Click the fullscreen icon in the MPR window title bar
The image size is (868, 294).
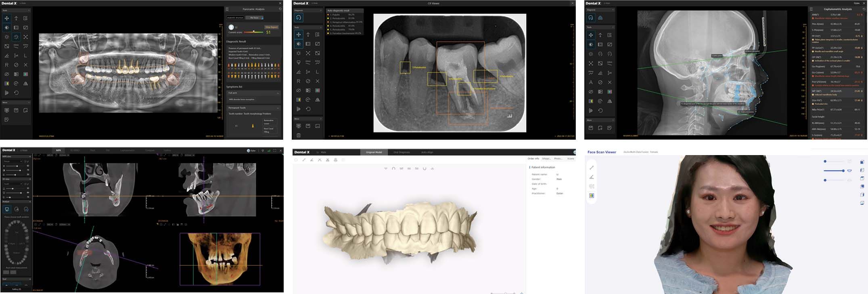[275, 151]
